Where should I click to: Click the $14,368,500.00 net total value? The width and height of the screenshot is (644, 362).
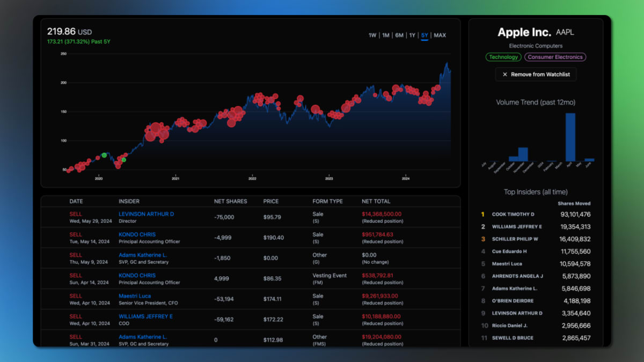(x=382, y=214)
